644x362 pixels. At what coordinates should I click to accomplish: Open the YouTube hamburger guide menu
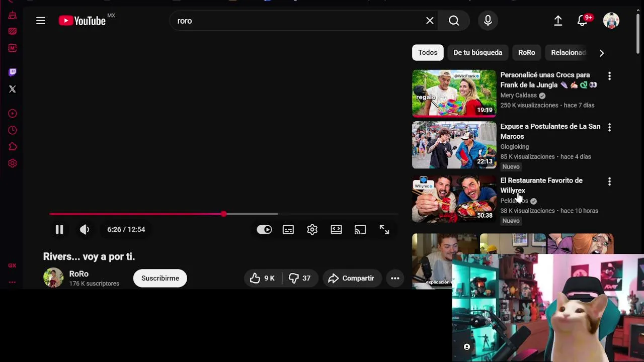coord(41,21)
